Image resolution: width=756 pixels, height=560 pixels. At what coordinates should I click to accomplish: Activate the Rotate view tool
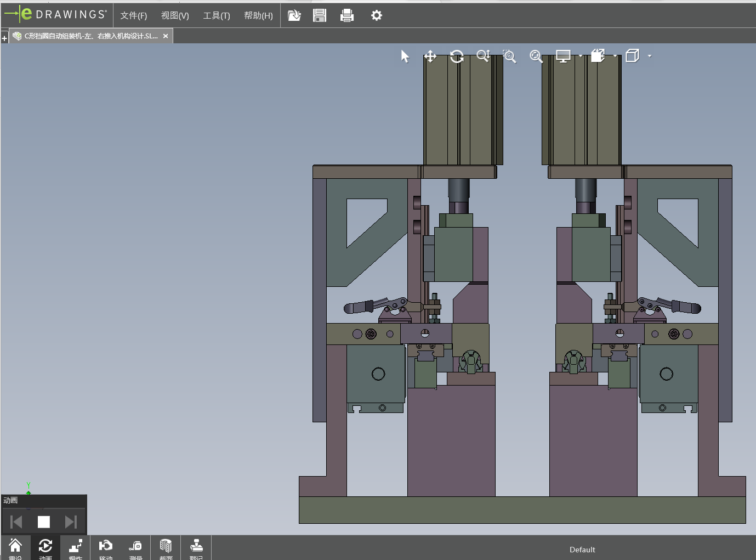click(x=457, y=56)
